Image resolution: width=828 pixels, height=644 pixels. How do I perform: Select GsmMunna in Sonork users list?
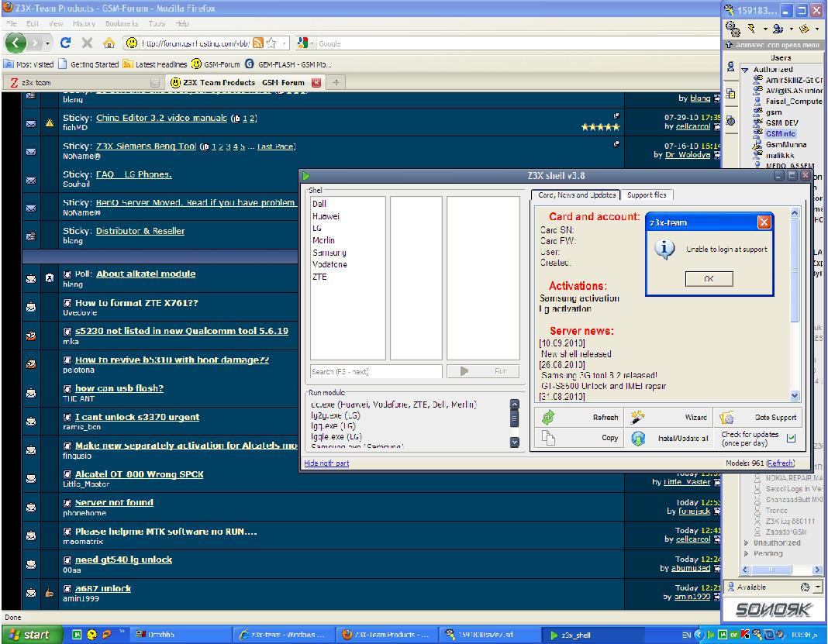(x=786, y=144)
